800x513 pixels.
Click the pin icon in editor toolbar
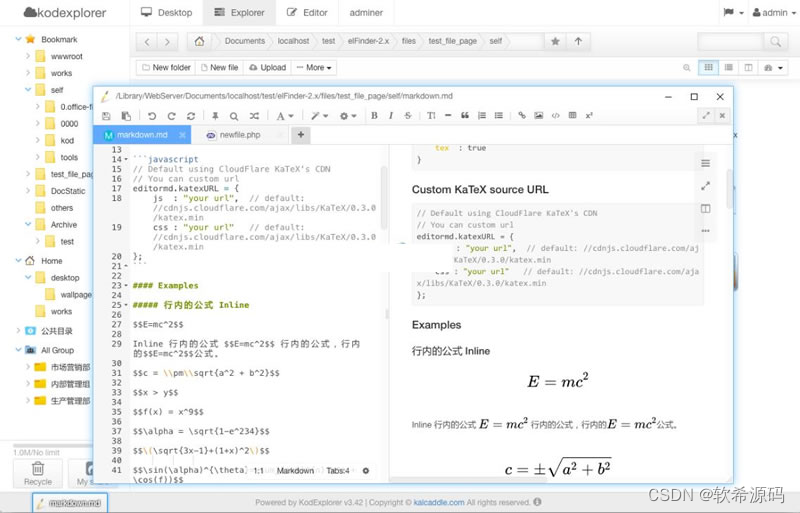[215, 116]
